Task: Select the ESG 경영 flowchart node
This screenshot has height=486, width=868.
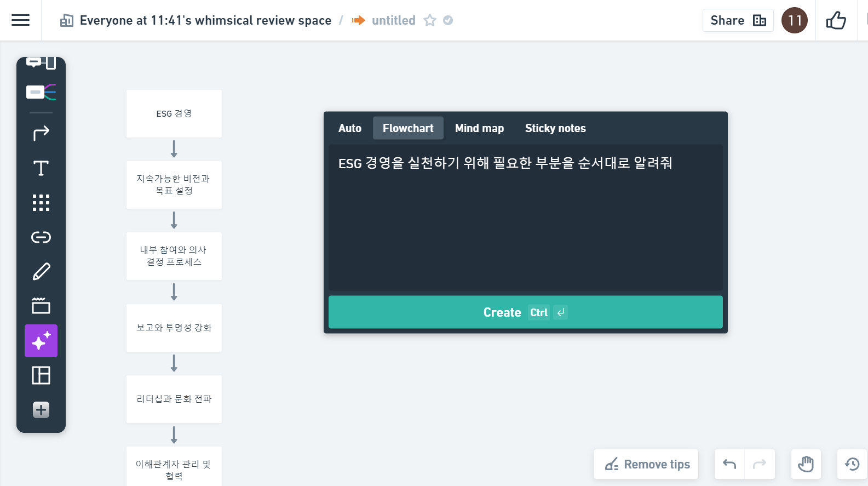Action: point(174,113)
